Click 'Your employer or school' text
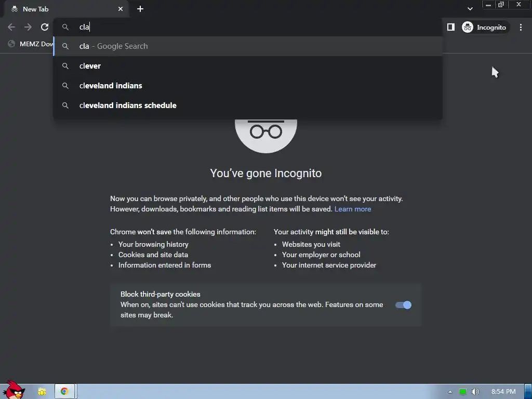This screenshot has width=532, height=399. pyautogui.click(x=321, y=255)
